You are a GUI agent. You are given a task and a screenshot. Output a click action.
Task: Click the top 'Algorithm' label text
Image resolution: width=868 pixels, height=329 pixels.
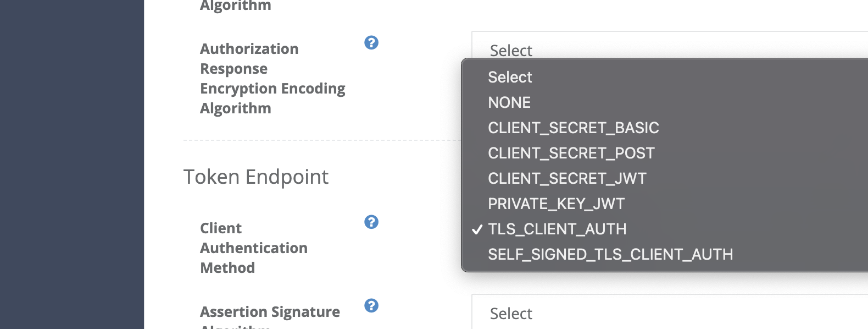(236, 6)
